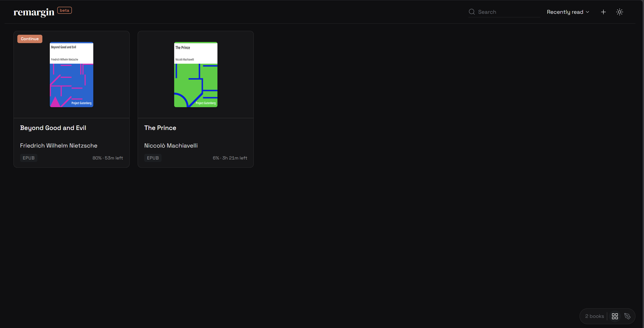
Task: Click the 2 books count label
Action: [594, 316]
